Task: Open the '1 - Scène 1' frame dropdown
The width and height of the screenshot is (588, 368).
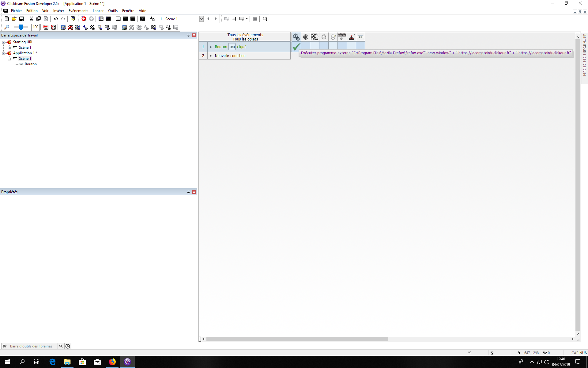Action: tap(201, 19)
